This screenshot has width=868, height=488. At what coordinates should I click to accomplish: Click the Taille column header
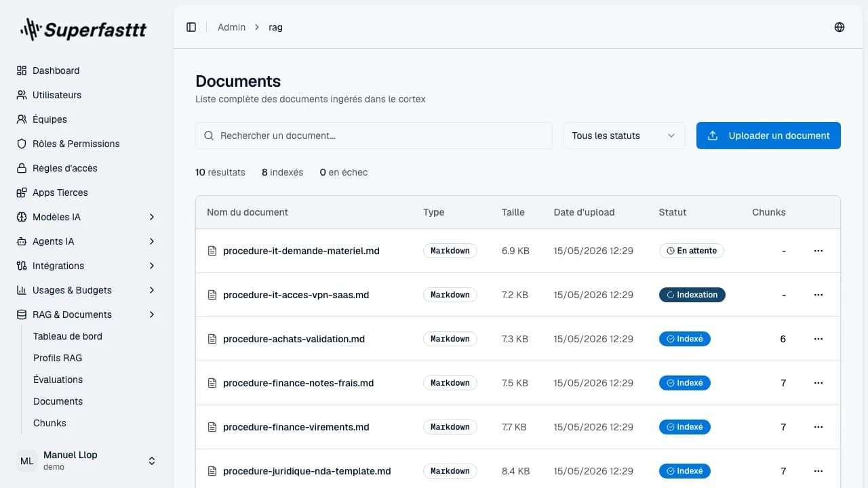point(513,212)
